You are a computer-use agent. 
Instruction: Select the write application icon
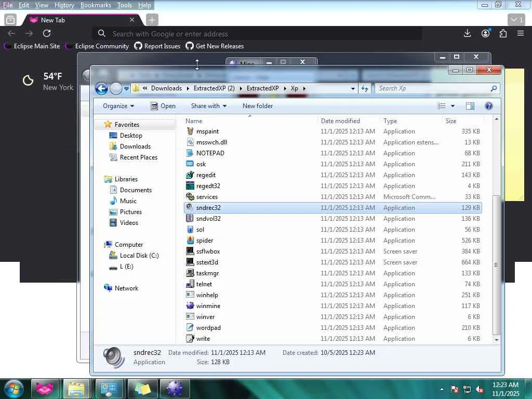click(x=190, y=338)
